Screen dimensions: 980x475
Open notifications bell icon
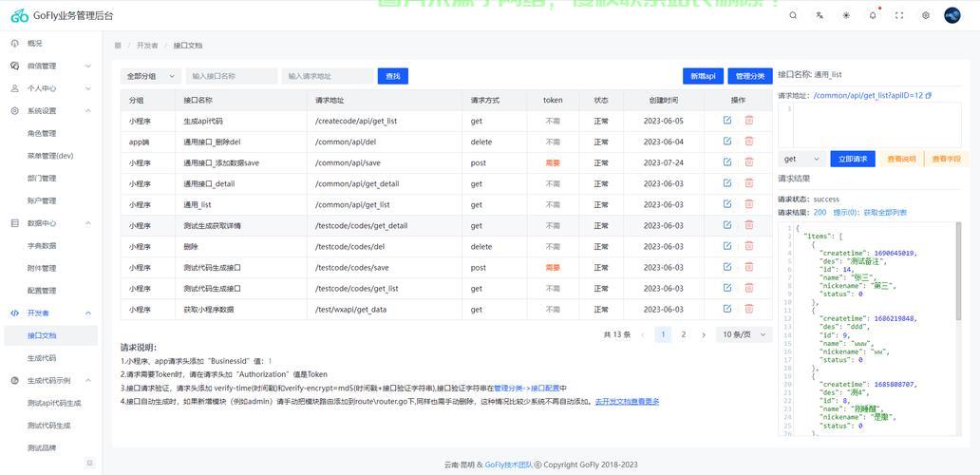coord(873,15)
